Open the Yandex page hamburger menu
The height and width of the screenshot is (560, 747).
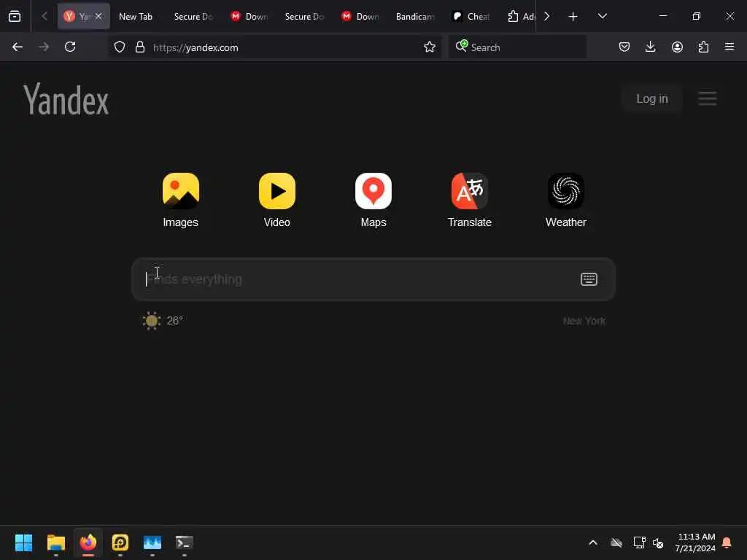tap(708, 98)
